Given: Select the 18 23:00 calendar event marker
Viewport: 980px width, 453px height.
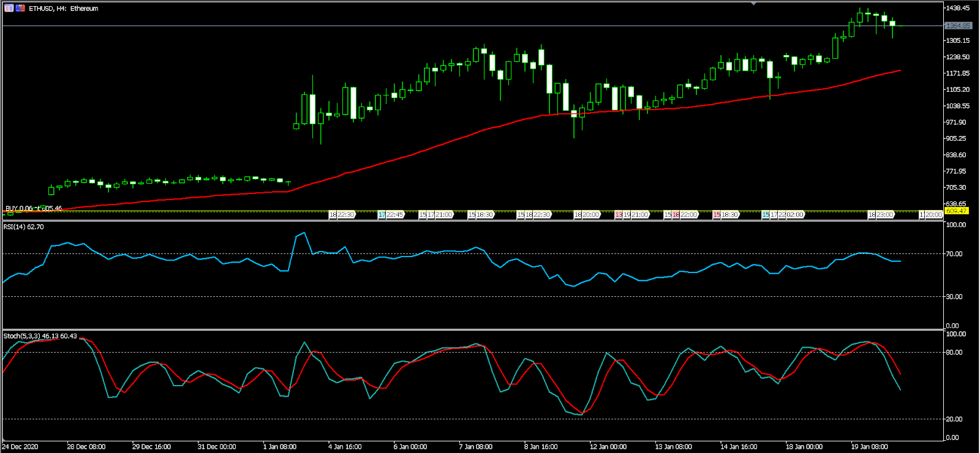Looking at the screenshot, I should [881, 215].
